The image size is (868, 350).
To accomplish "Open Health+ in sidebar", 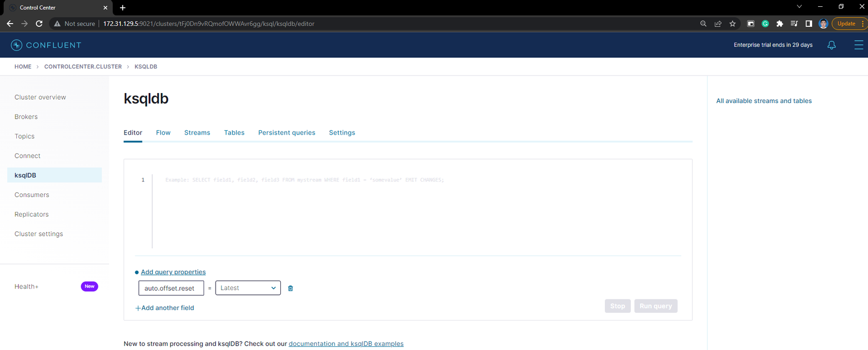I will 26,286.
